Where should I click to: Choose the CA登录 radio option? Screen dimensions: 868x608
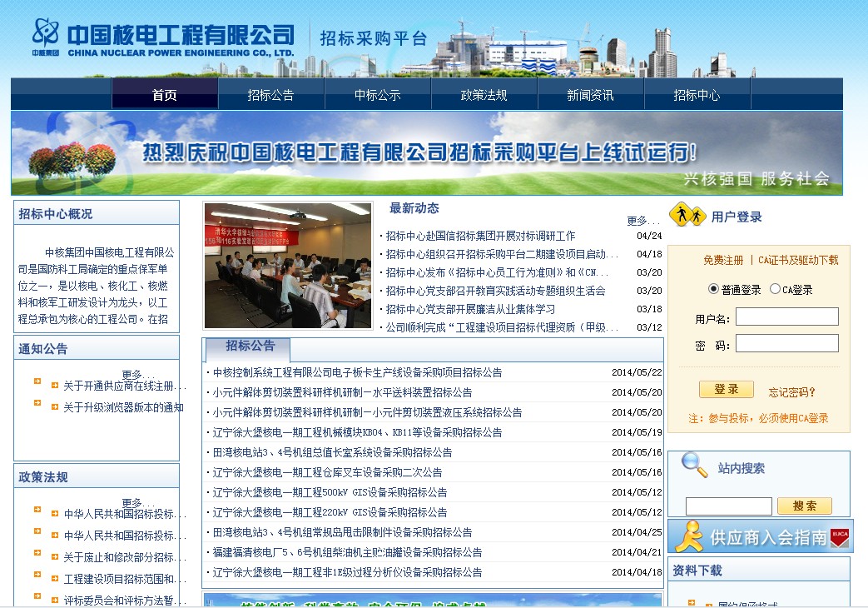[x=775, y=289]
